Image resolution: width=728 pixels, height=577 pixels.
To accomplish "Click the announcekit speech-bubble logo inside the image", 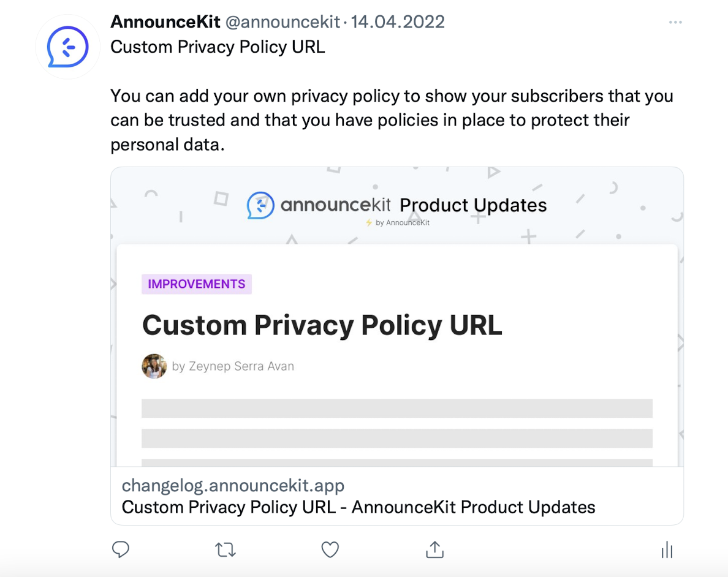I will 260,205.
